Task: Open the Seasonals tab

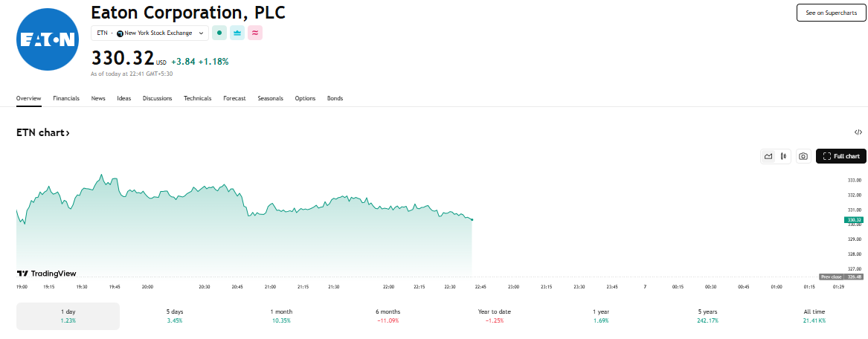Action: coord(270,98)
